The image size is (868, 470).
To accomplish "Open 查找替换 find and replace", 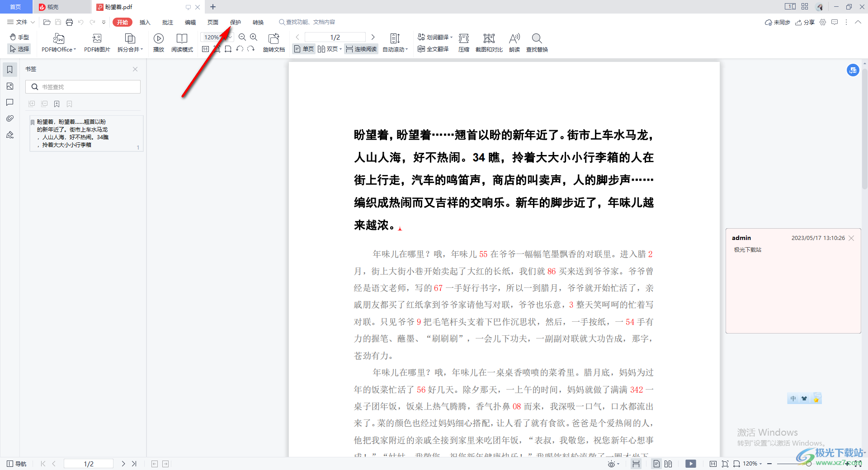I will point(537,43).
